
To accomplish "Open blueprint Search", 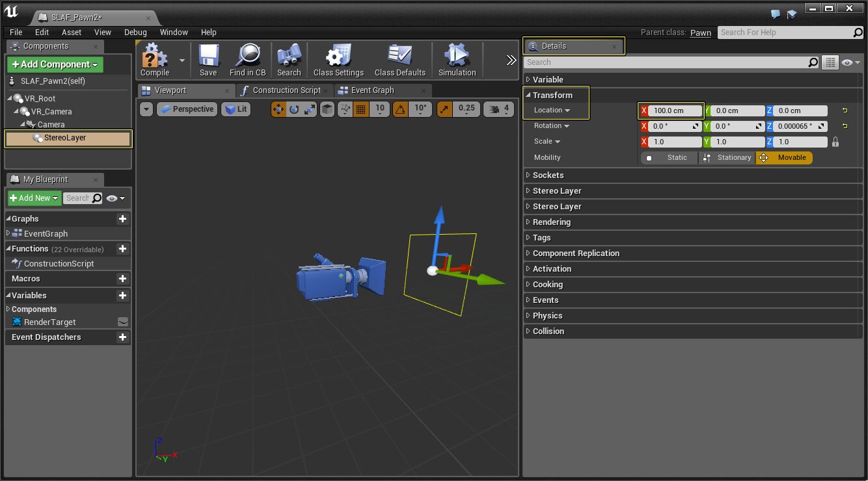I will pyautogui.click(x=288, y=60).
